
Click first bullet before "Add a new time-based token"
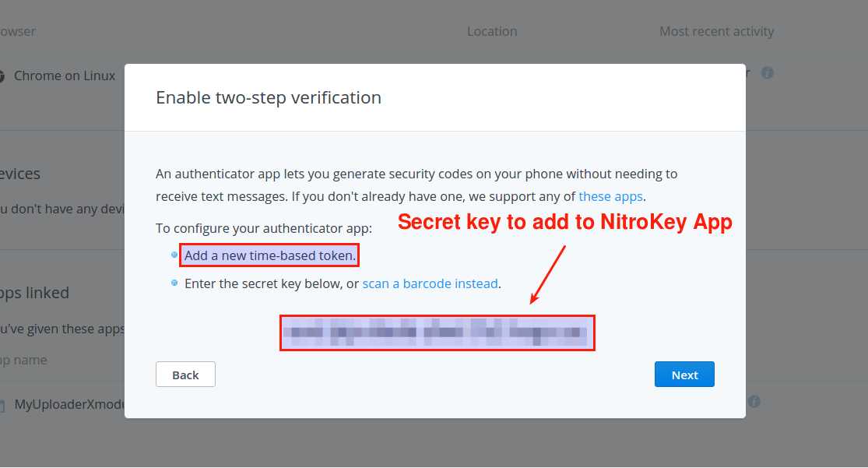pos(174,255)
